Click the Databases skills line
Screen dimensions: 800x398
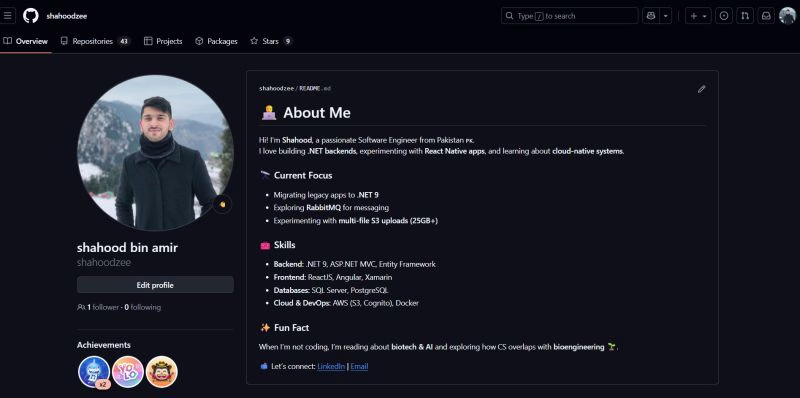click(331, 290)
